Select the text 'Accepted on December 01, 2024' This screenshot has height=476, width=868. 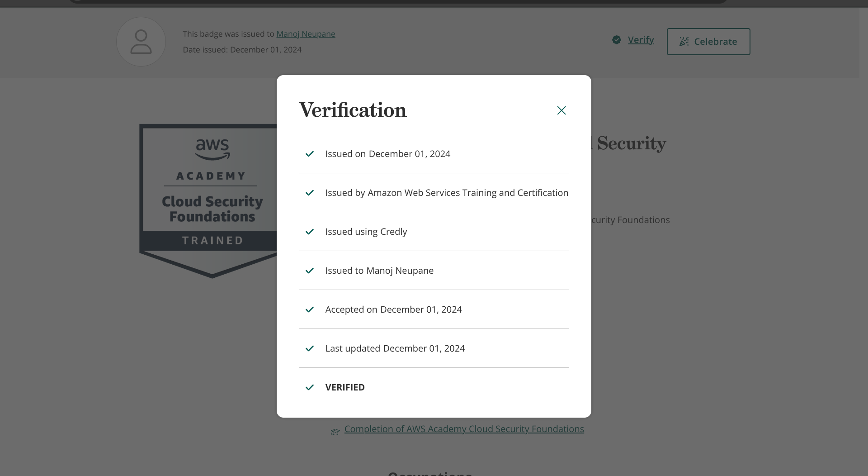[394, 309]
